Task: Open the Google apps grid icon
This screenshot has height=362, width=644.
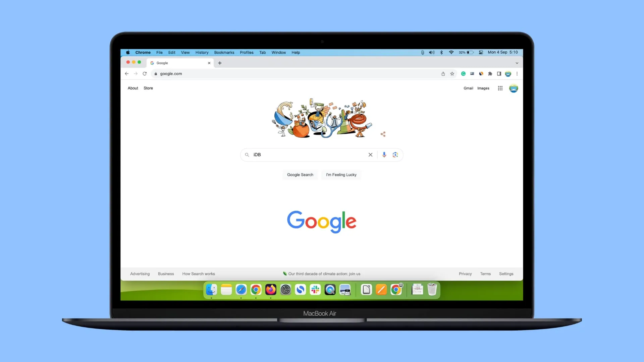Action: click(x=500, y=88)
